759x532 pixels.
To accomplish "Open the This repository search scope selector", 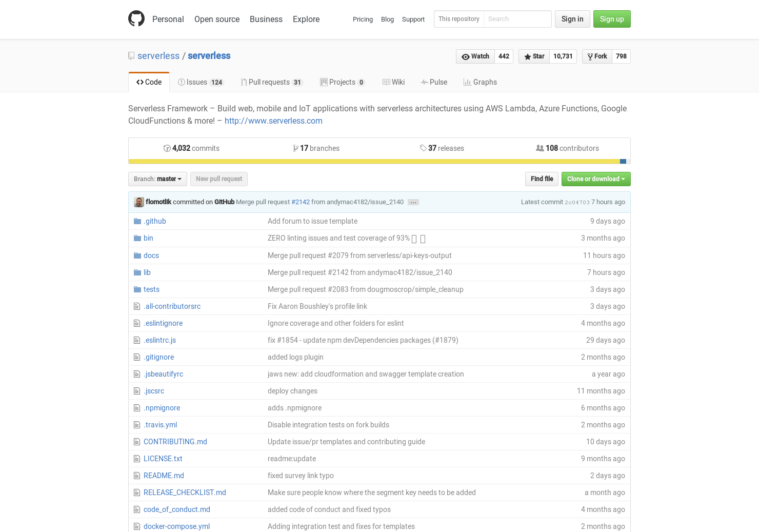I will [x=459, y=19].
